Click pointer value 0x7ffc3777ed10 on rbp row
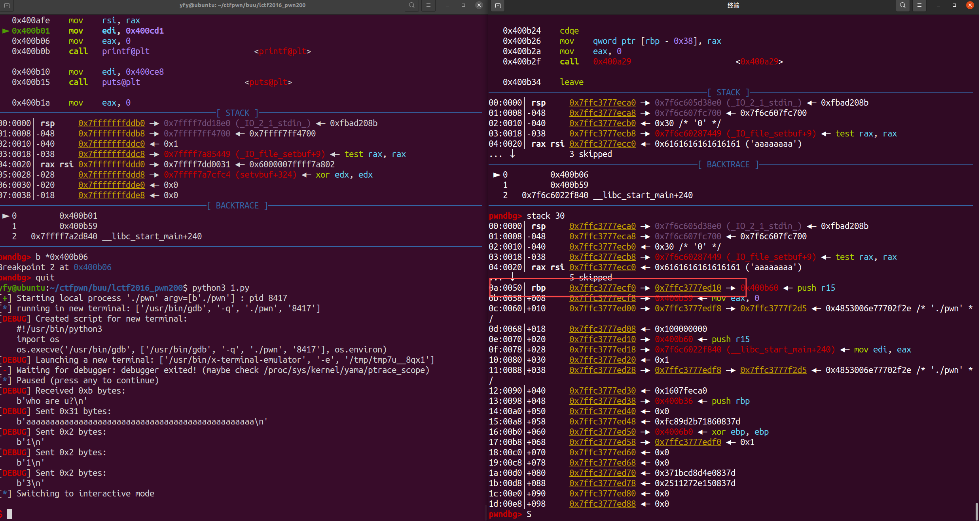 688,288
